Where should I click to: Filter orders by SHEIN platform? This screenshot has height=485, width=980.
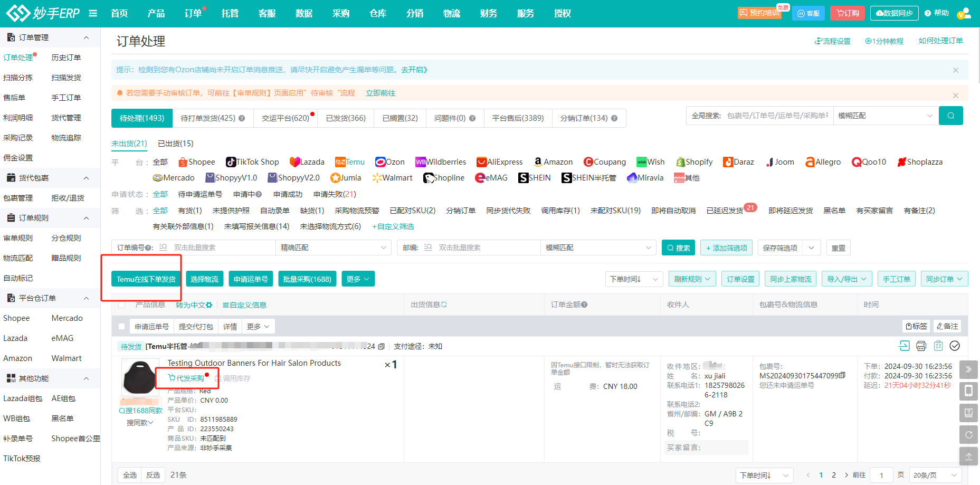(534, 178)
